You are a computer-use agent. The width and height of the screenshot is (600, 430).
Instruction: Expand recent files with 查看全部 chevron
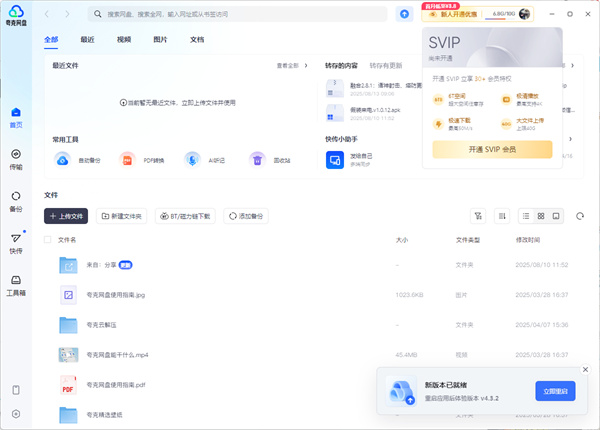[306, 66]
